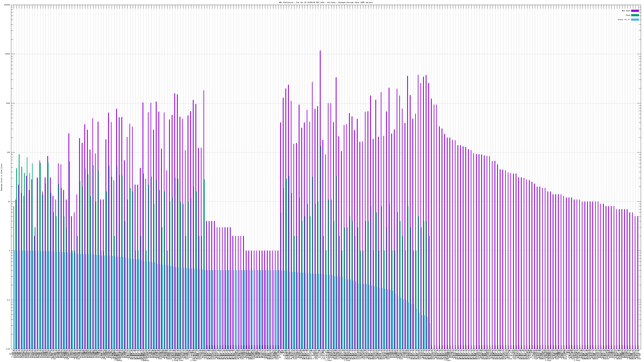The image size is (644, 362).
Task: Click the 1000 y-axis tick label
Action: (8, 103)
